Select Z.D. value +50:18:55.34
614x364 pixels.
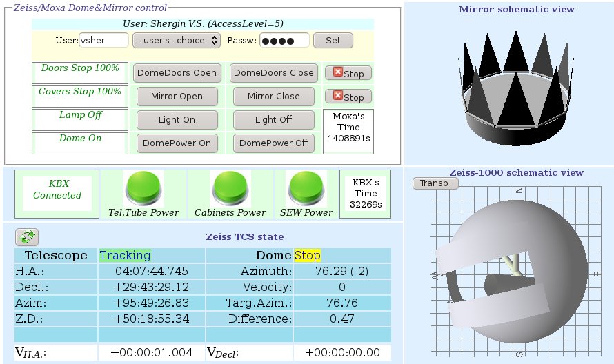(152, 318)
